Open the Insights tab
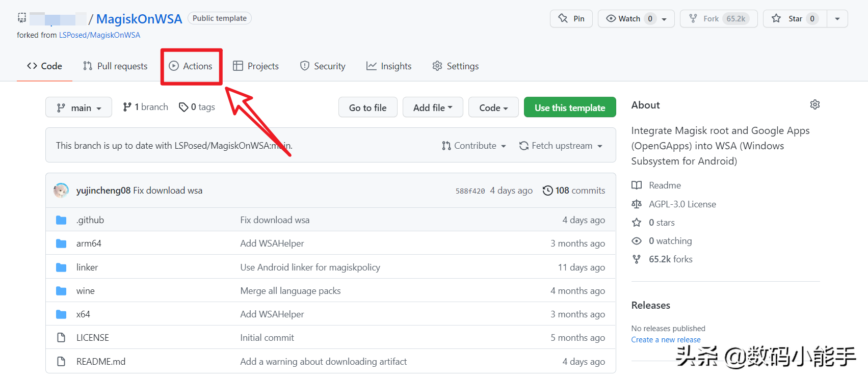The height and width of the screenshot is (379, 868). click(389, 66)
